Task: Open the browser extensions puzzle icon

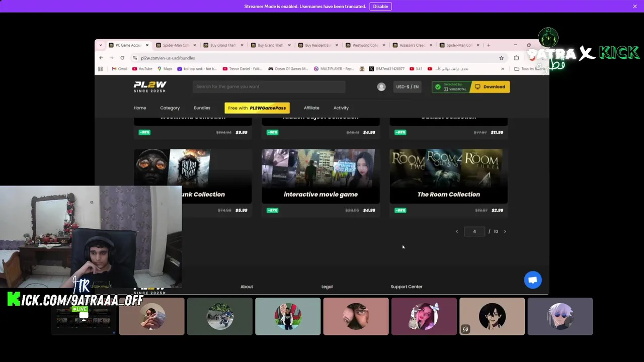Action: 516,58
